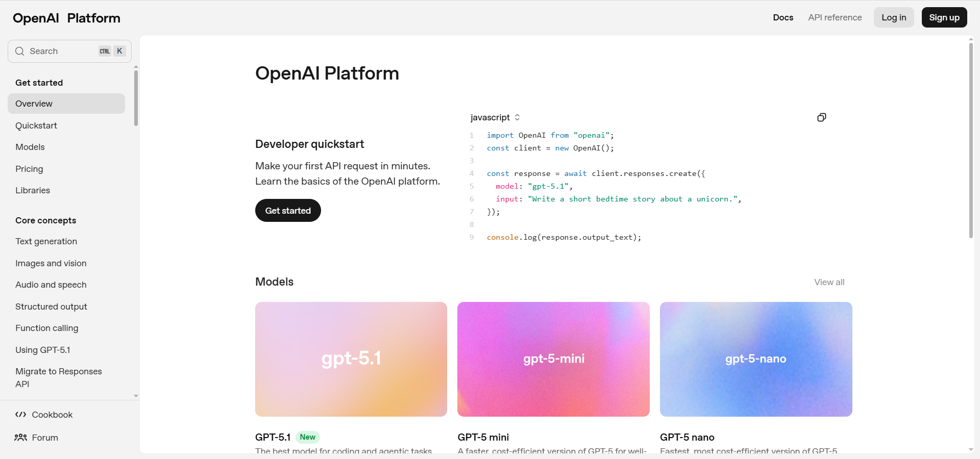Click the Forum people icon
Viewport: 980px width, 459px height.
click(20, 438)
